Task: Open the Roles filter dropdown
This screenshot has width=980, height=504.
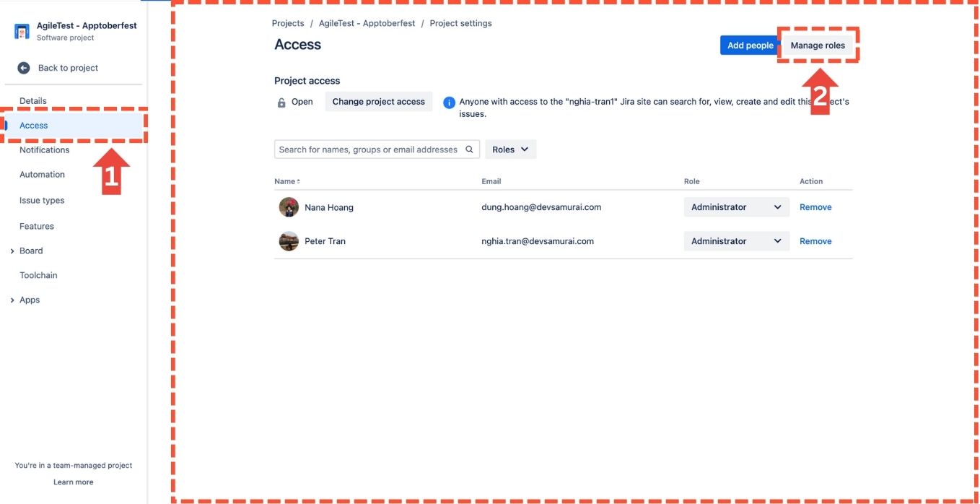Action: click(x=510, y=149)
